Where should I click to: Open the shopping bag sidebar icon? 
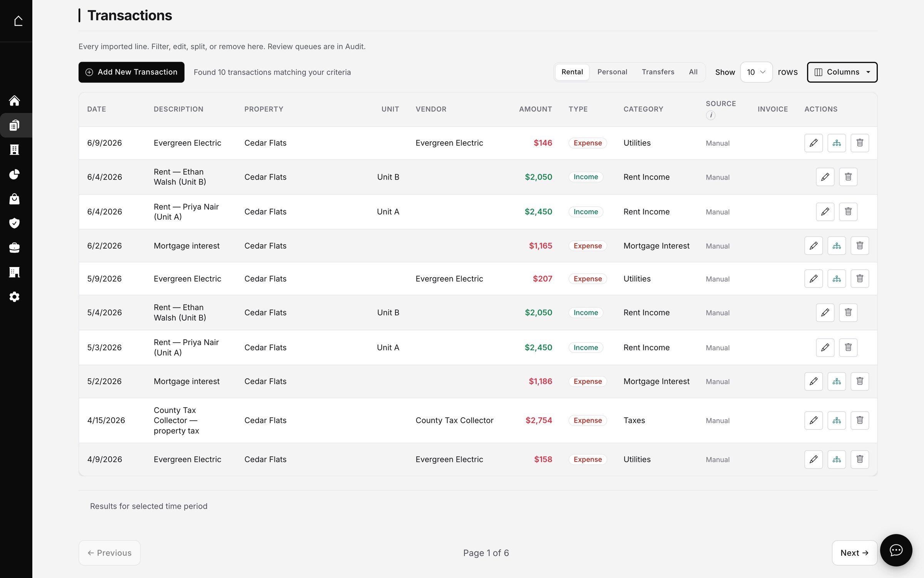[x=15, y=199]
